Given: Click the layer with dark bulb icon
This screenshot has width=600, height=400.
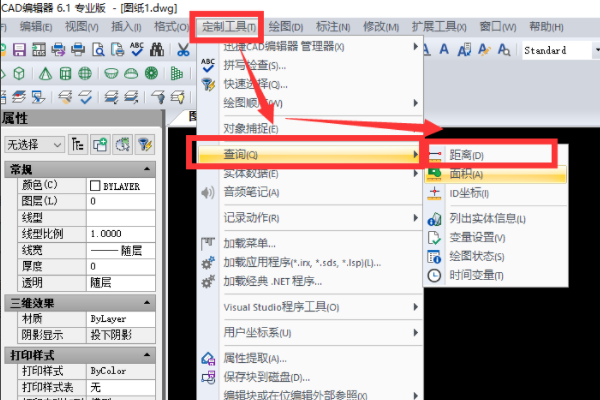Looking at the screenshot, I should click(x=158, y=97).
